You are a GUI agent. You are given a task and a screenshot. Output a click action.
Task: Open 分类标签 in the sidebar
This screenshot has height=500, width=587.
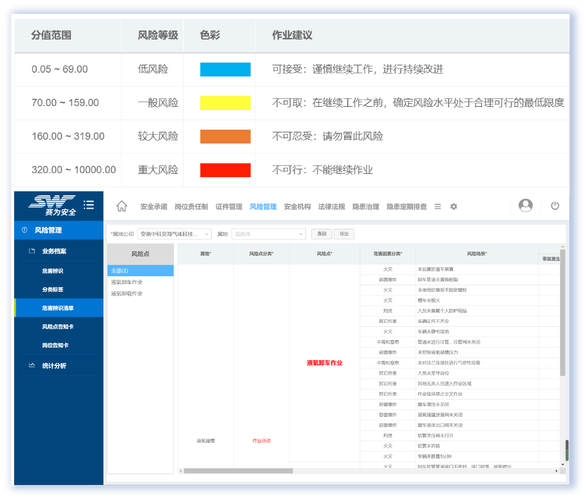52,289
